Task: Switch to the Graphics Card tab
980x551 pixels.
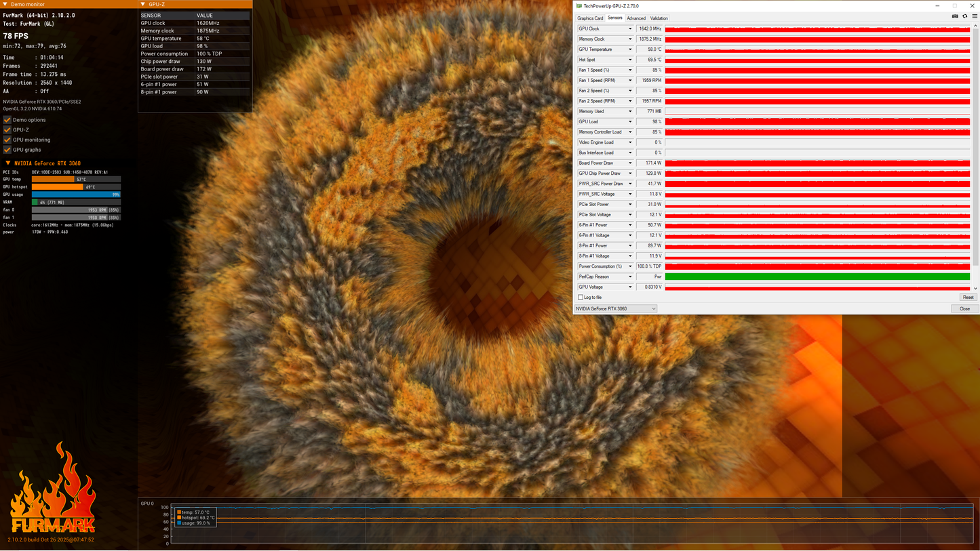Action: coord(590,18)
